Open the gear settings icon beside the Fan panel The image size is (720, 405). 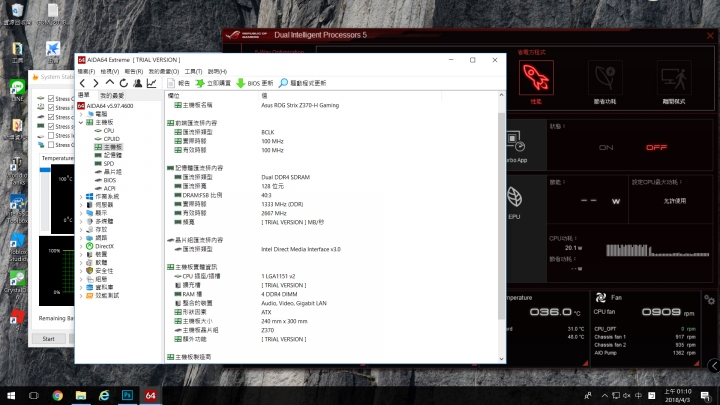(709, 300)
